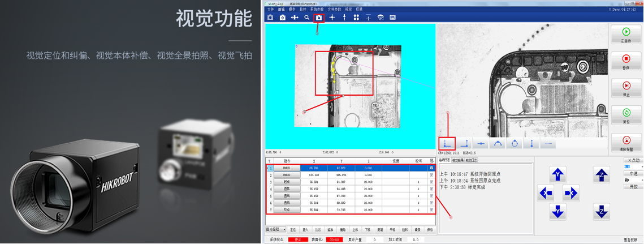Click the four-dots array toolbar icon
644x244 pixels.
[357, 18]
